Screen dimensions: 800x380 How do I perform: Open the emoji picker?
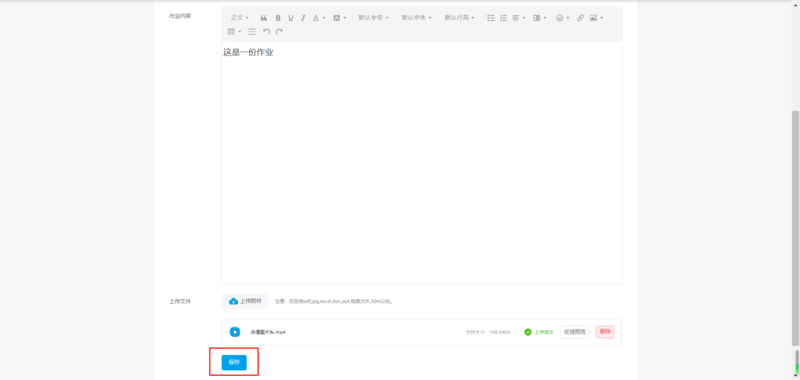click(562, 18)
